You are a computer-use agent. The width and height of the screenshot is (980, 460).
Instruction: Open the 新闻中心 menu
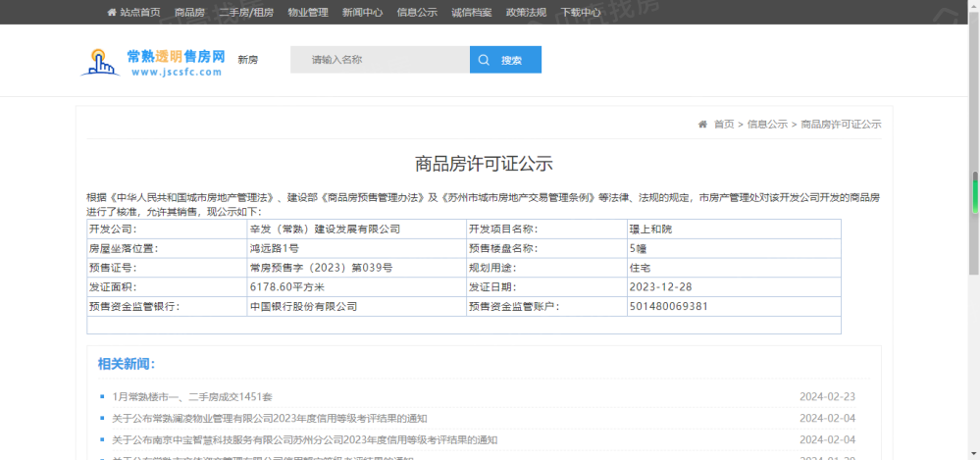click(x=363, y=13)
